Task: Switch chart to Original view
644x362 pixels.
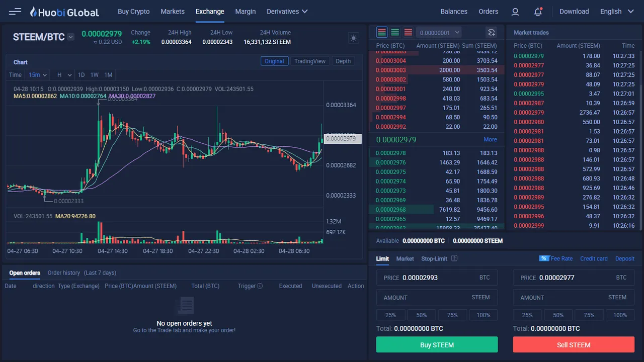Action: coord(274,61)
